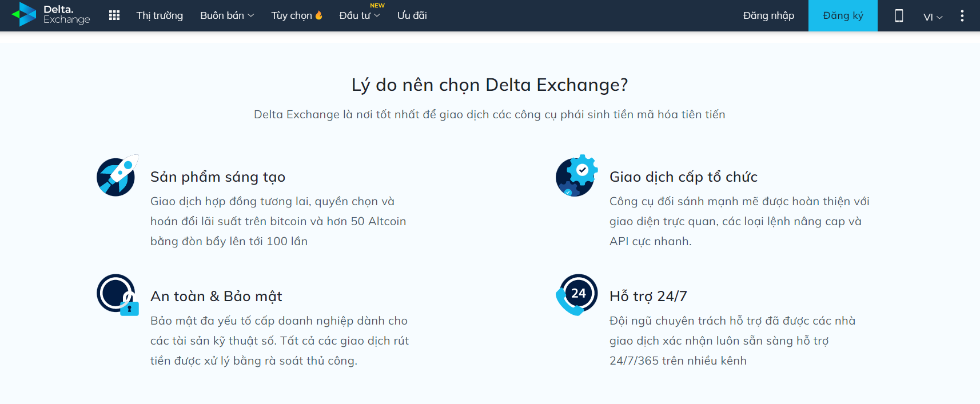Click the Đăng ký button
The height and width of the screenshot is (404, 980).
pos(843,15)
